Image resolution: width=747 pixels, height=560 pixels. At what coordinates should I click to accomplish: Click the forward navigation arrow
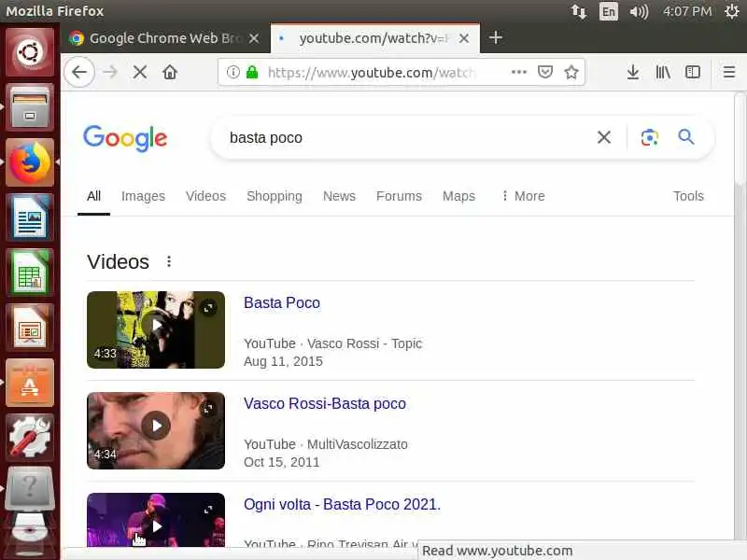tap(110, 73)
